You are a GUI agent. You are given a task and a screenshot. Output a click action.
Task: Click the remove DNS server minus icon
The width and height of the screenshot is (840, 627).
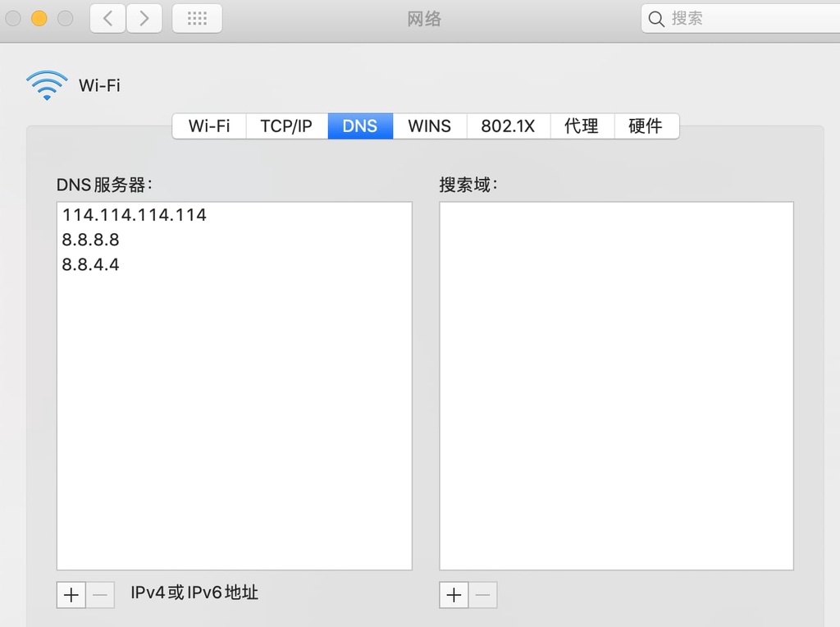pyautogui.click(x=99, y=595)
